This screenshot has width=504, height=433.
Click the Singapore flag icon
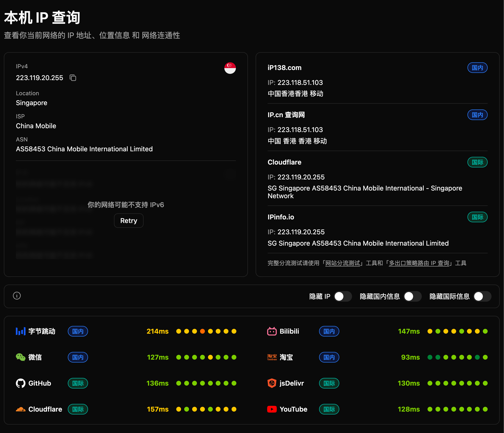click(x=230, y=68)
